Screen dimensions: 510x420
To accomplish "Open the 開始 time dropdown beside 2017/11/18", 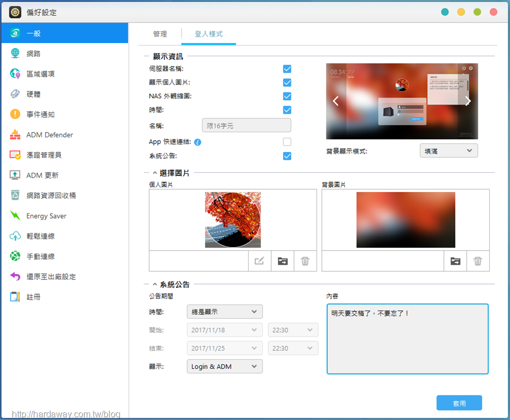I will point(293,330).
